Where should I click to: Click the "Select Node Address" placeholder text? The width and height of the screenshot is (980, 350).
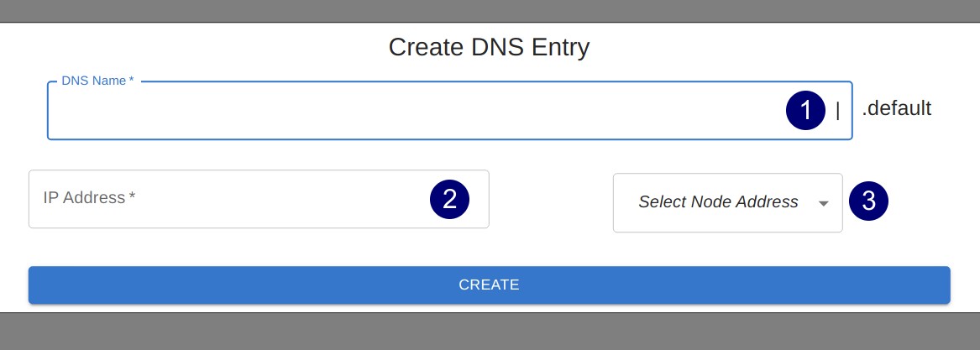click(718, 202)
